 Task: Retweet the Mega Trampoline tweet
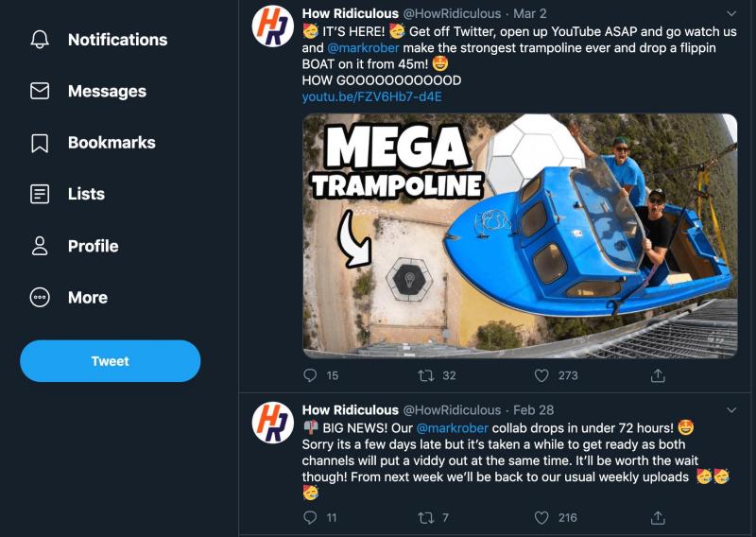click(x=426, y=375)
